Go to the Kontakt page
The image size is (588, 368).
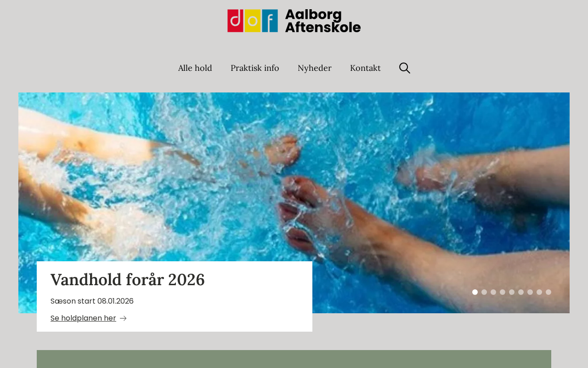(365, 68)
